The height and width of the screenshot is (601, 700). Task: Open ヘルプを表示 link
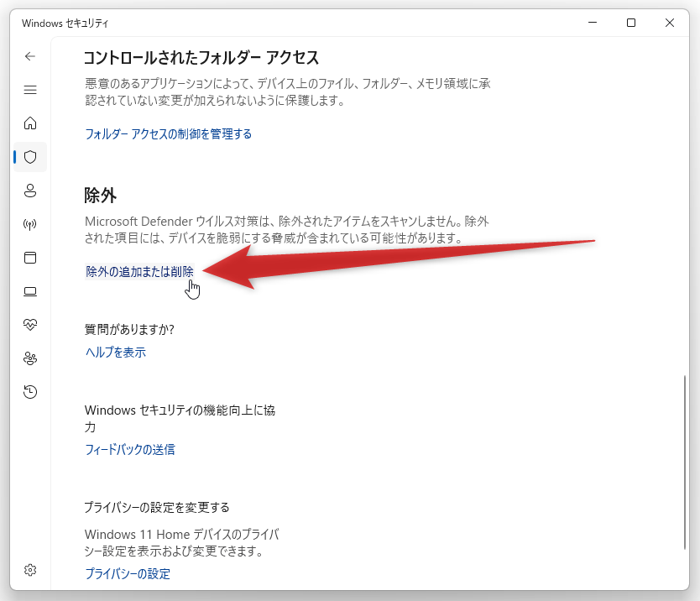[x=115, y=353]
